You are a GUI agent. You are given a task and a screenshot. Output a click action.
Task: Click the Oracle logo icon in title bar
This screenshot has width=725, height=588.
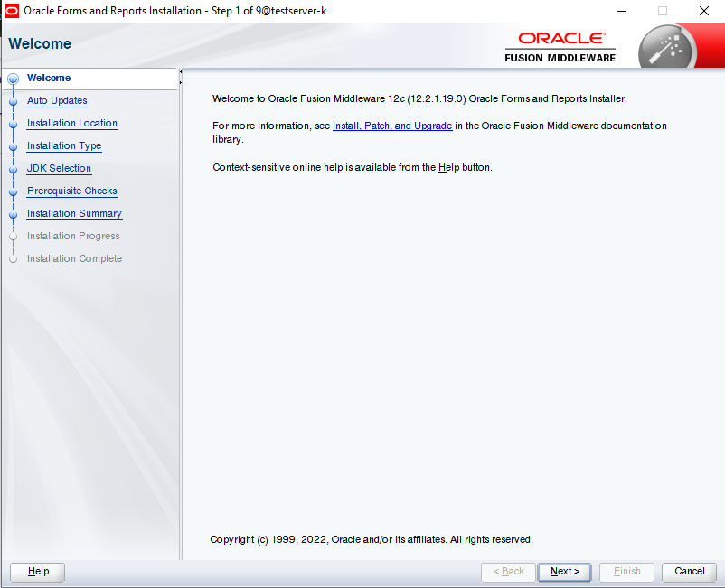point(11,11)
